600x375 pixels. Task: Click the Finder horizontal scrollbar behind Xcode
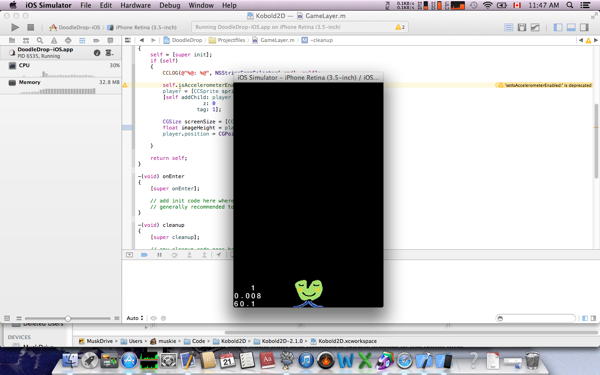pos(411,332)
